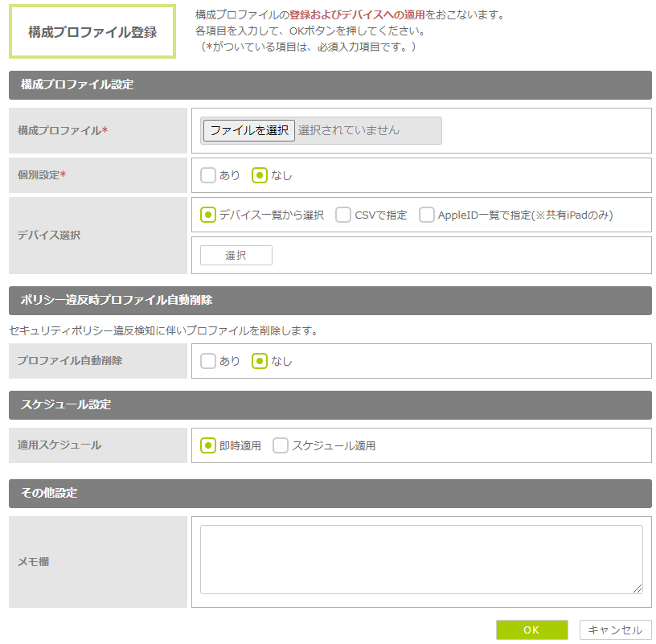Click the ファイルを選択 file chooser button

(x=249, y=130)
